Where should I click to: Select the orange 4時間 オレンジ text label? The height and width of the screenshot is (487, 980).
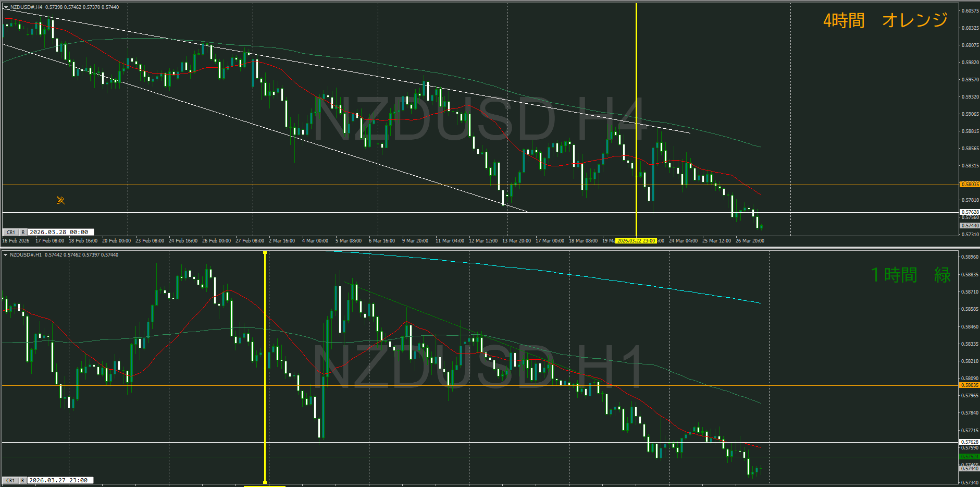tap(885, 20)
